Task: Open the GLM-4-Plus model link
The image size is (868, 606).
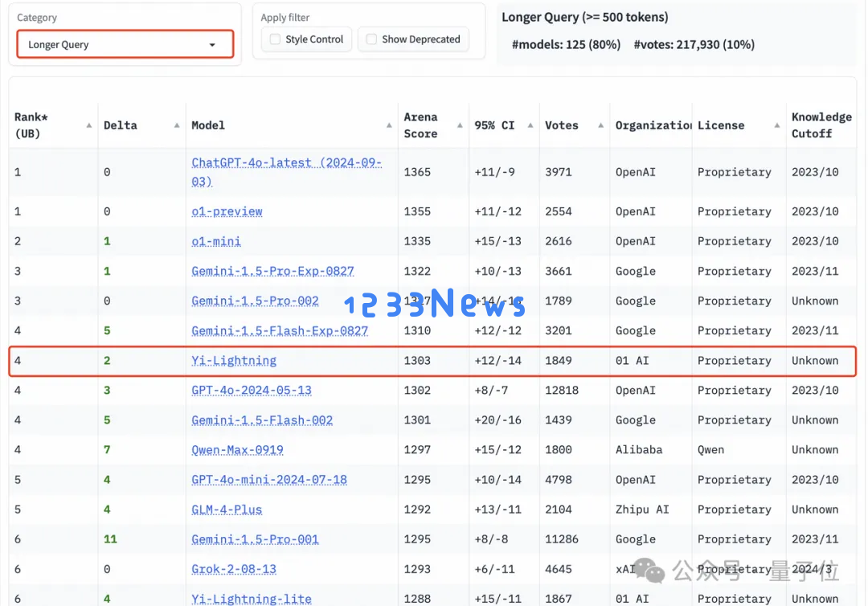Action: click(227, 510)
